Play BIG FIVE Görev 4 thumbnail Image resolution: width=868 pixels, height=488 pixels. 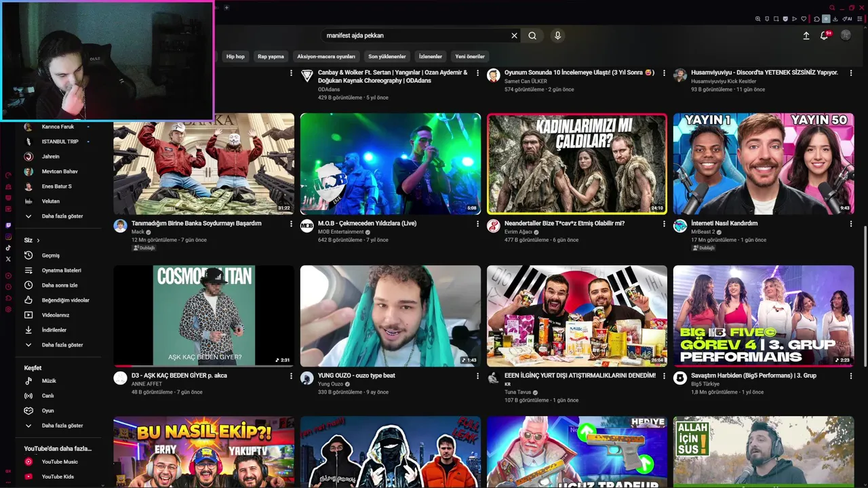tap(764, 316)
